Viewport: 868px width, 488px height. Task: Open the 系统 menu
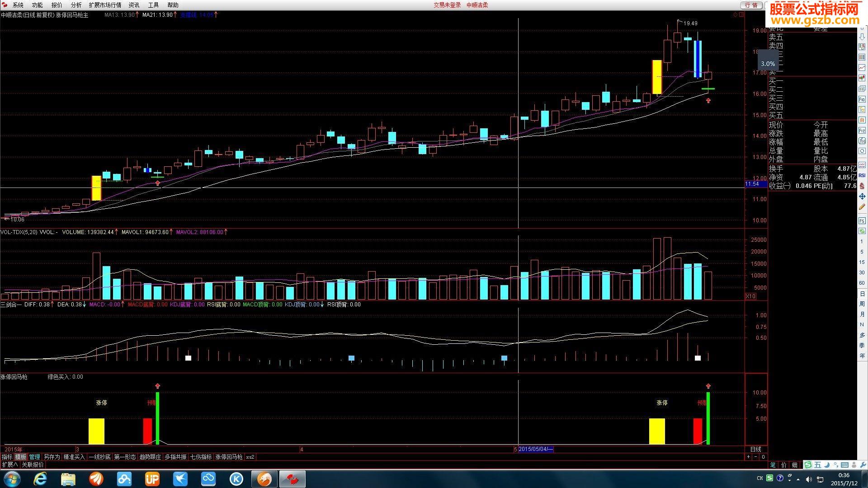pos(18,5)
